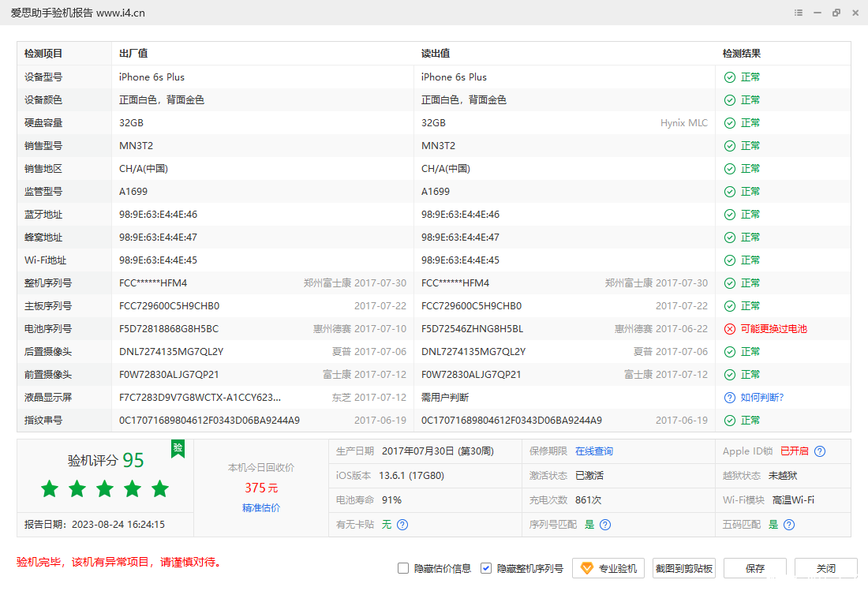The height and width of the screenshot is (591, 868).
Task: Click the green 验 badge on score panel
Action: 178,448
